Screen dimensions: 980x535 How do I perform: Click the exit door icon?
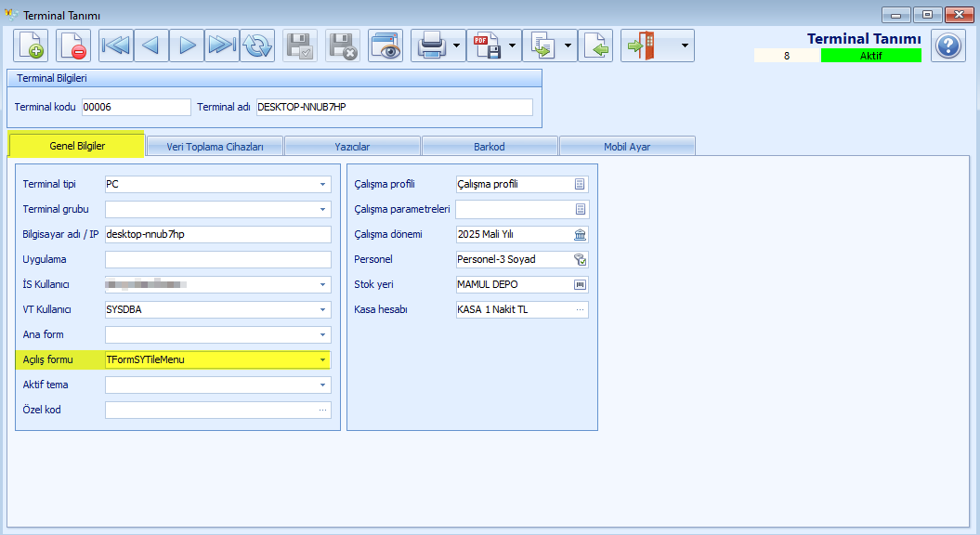[x=642, y=46]
